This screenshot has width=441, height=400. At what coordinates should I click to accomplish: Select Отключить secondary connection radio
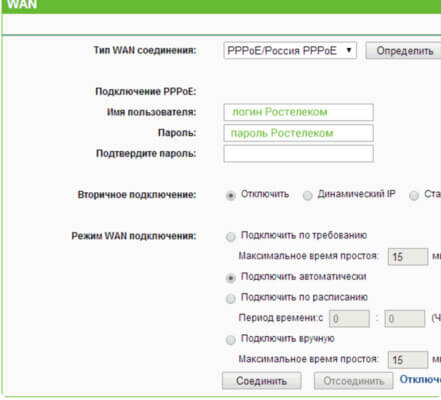click(x=230, y=195)
